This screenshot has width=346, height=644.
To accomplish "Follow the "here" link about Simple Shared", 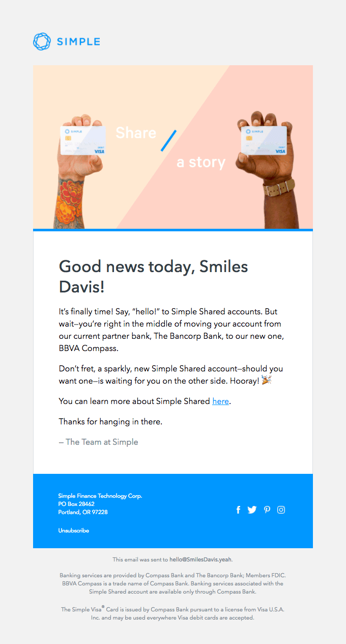I will tap(220, 401).
